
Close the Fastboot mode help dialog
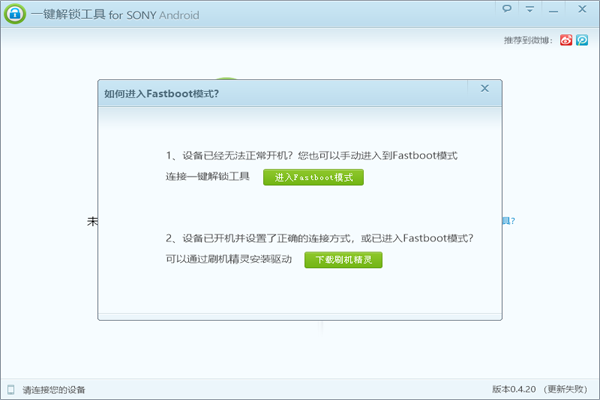click(485, 89)
